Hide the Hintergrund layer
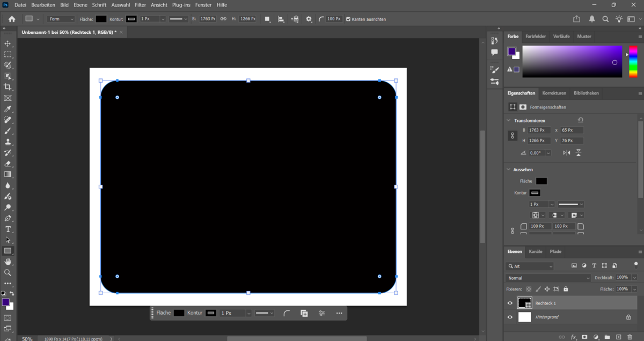The image size is (644, 341). [509, 317]
